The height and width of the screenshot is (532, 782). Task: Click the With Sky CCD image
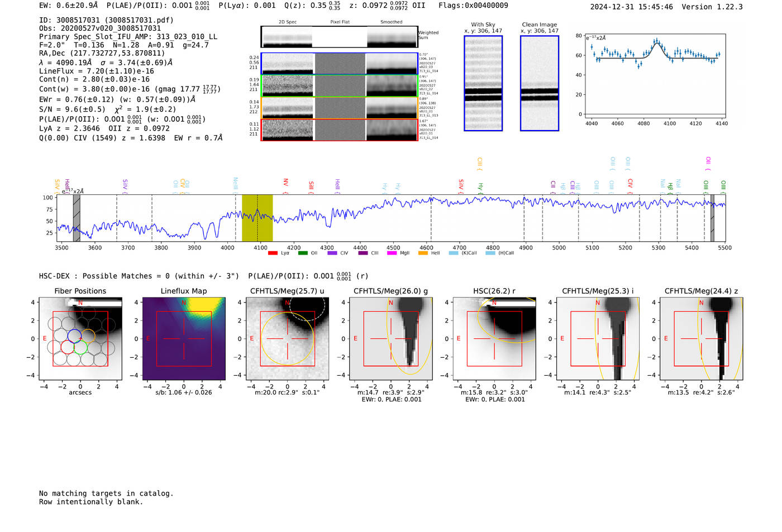point(483,83)
